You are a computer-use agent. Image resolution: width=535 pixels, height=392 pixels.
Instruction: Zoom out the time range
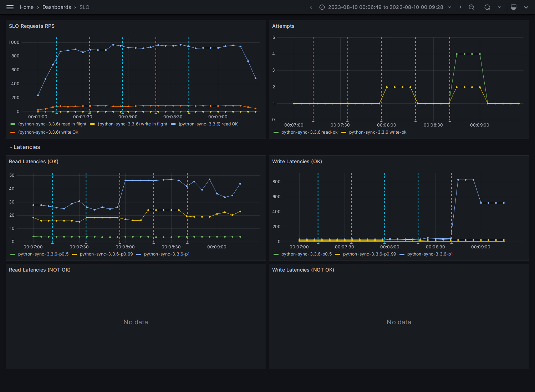point(472,7)
